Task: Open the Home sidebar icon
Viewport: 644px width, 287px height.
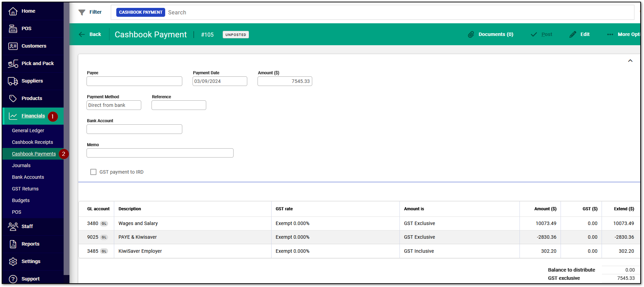Action: pyautogui.click(x=13, y=11)
